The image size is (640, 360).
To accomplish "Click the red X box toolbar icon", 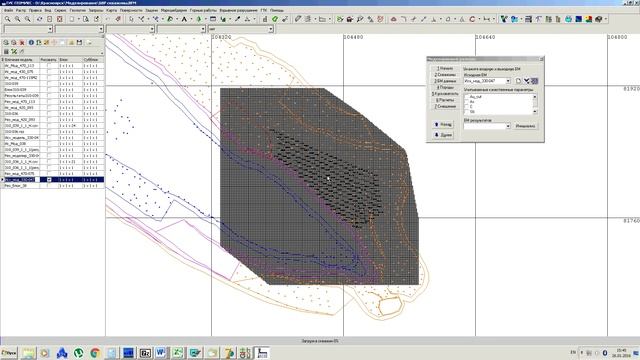I will coord(60,19).
